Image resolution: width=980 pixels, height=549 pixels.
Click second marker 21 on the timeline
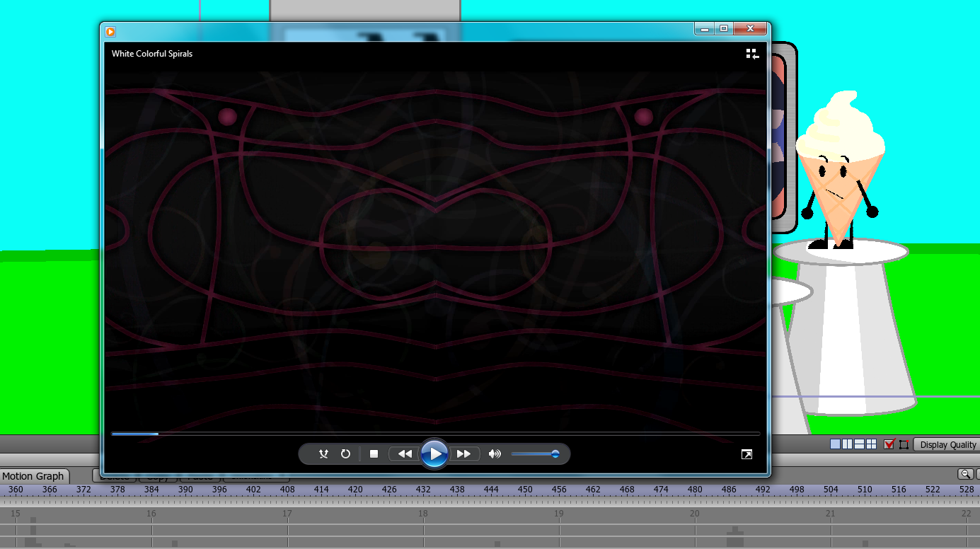click(831, 514)
